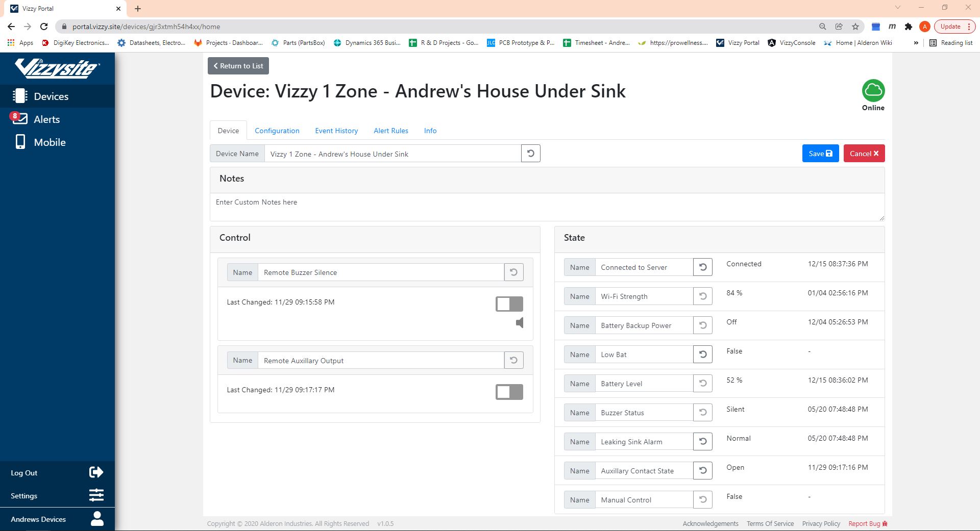Open Apps shortcut in bookmarks bar
The width and height of the screenshot is (980, 531).
point(20,43)
